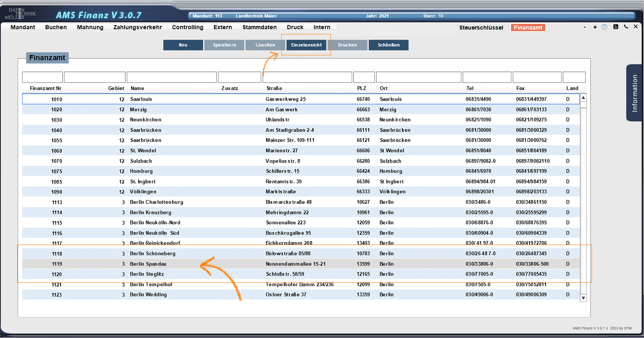Open the calculator icon in the top bar
This screenshot has width=644, height=338.
(615, 27)
